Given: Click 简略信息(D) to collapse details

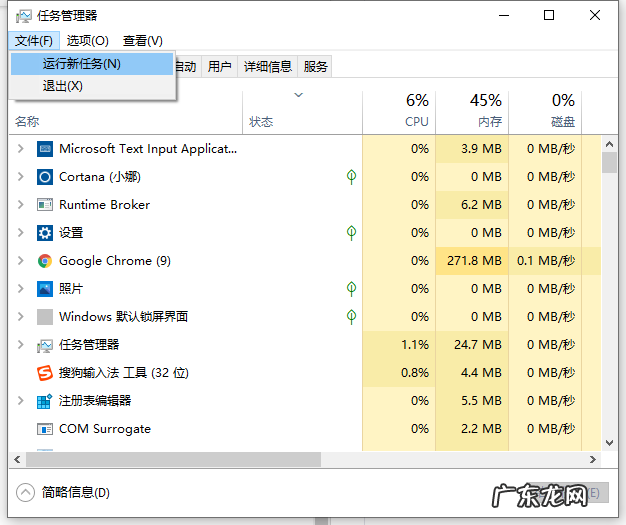Looking at the screenshot, I should [x=75, y=493].
